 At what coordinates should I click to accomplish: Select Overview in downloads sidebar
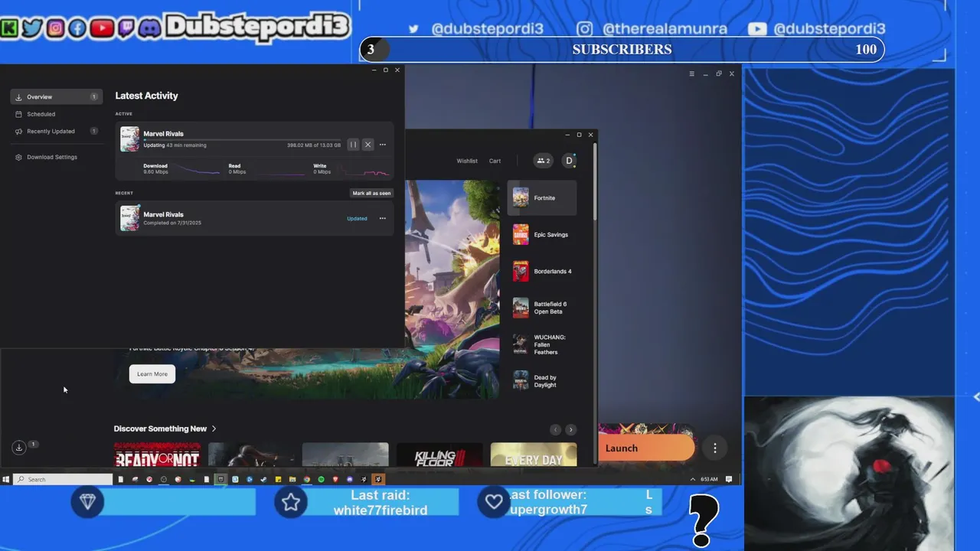[x=56, y=97]
